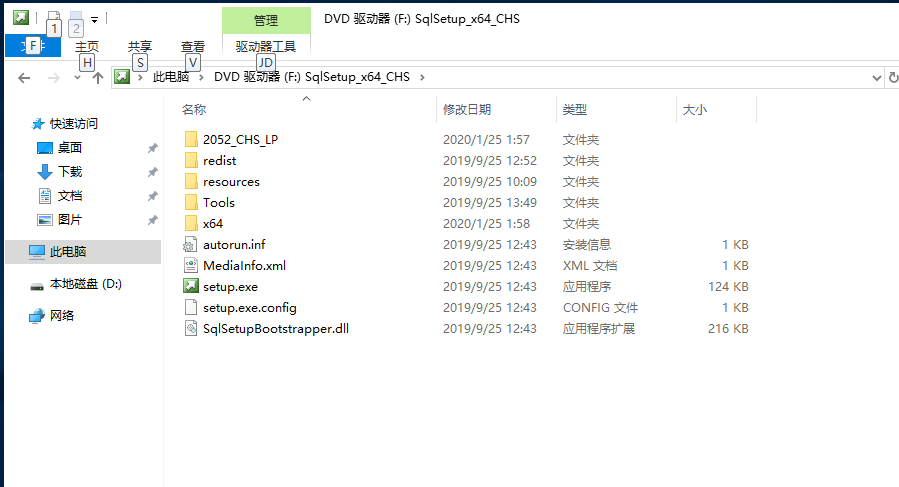Expand chevron after 此电脑 in address bar
Screen dimensions: 899x487
(201, 77)
